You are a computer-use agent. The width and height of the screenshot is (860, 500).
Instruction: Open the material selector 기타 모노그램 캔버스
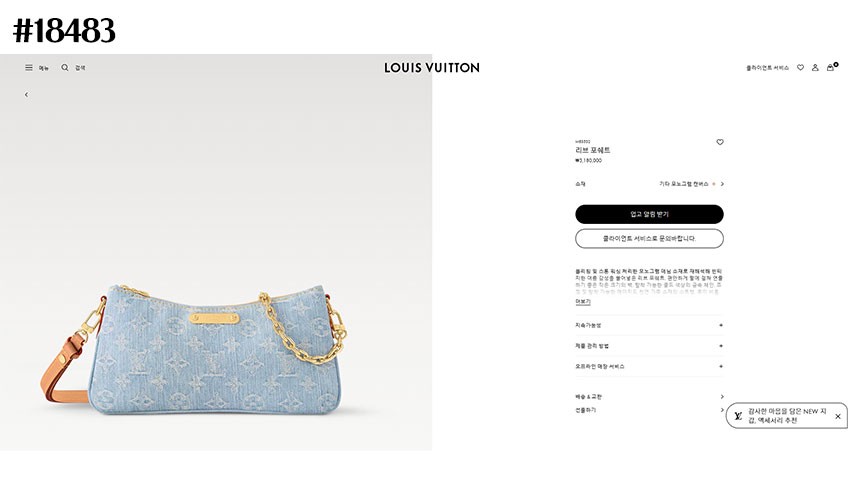[691, 184]
